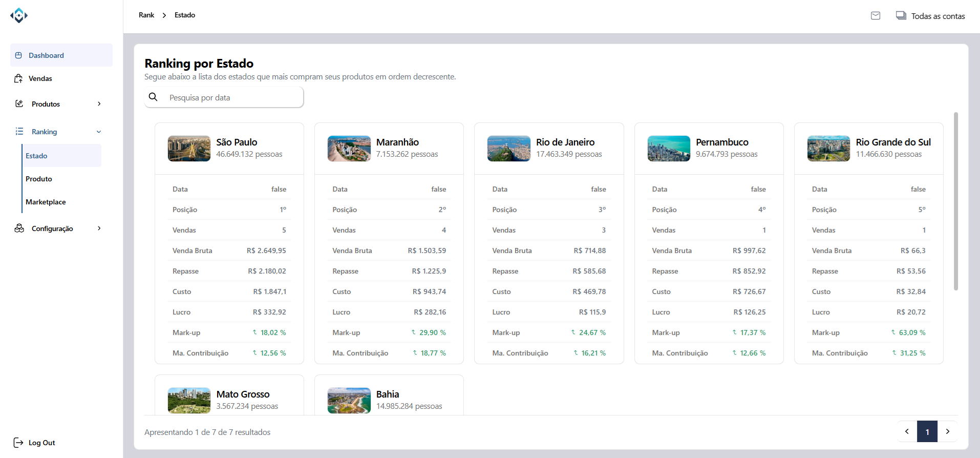The height and width of the screenshot is (458, 980).
Task: Click the Configuração users icon
Action: pyautogui.click(x=19, y=228)
